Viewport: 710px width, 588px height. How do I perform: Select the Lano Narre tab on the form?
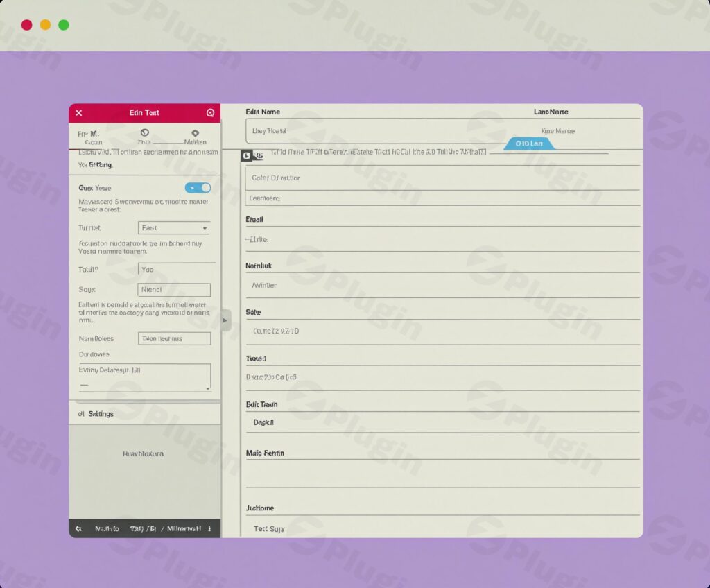coord(551,112)
